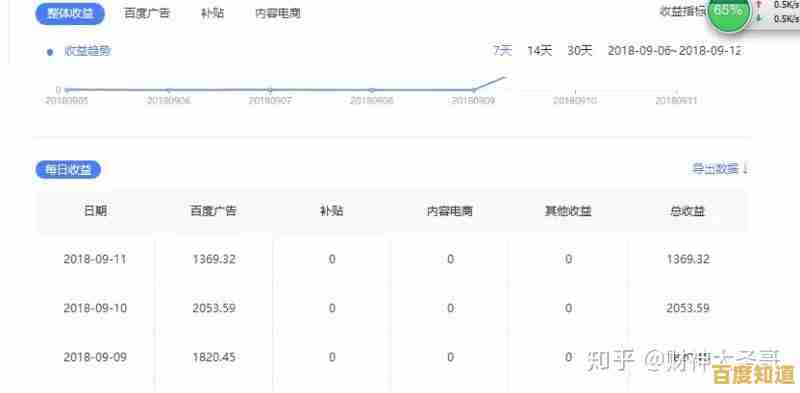Click the 总收益 column header
The image size is (800, 393).
pyautogui.click(x=687, y=211)
